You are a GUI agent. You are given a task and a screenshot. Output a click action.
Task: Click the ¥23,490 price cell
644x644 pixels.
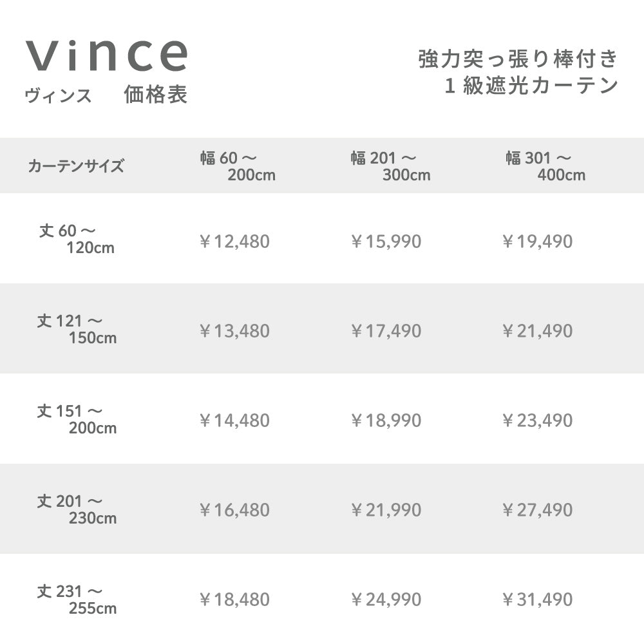(537, 421)
